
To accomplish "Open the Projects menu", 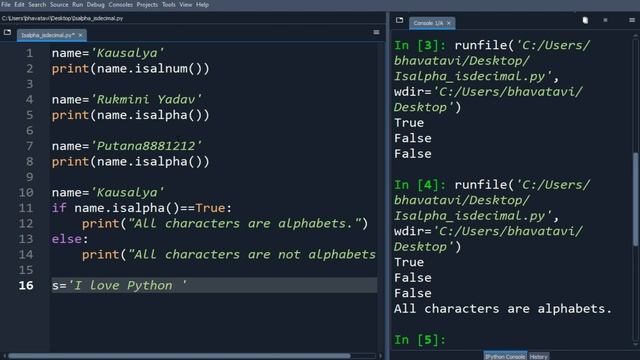I will (147, 4).
